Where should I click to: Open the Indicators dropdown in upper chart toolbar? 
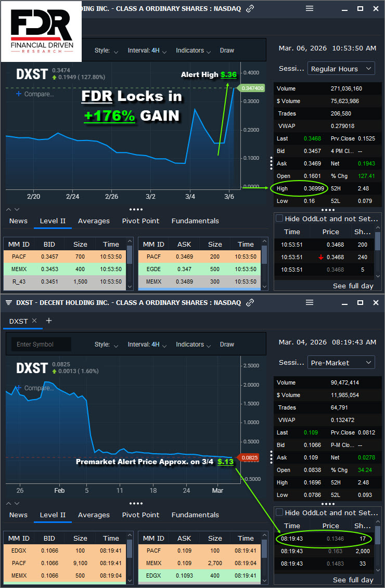(193, 50)
